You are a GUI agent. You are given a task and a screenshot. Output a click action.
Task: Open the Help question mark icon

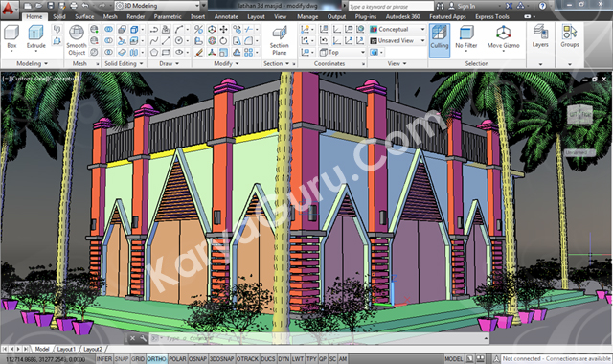click(542, 6)
